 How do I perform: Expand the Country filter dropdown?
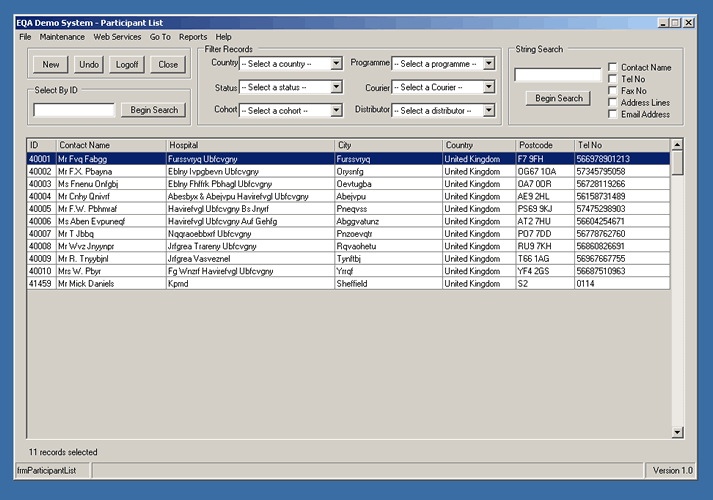pos(336,63)
